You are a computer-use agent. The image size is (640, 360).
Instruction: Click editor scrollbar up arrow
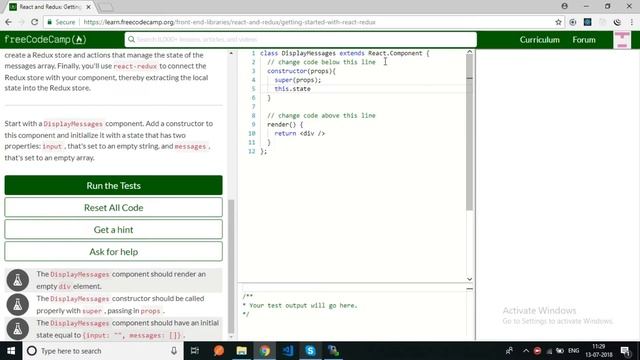[469, 52]
